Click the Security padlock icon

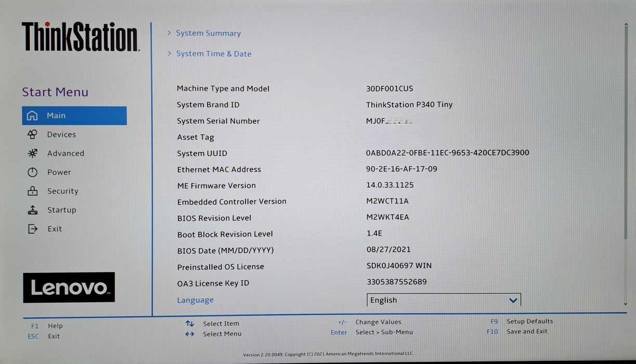tap(32, 191)
